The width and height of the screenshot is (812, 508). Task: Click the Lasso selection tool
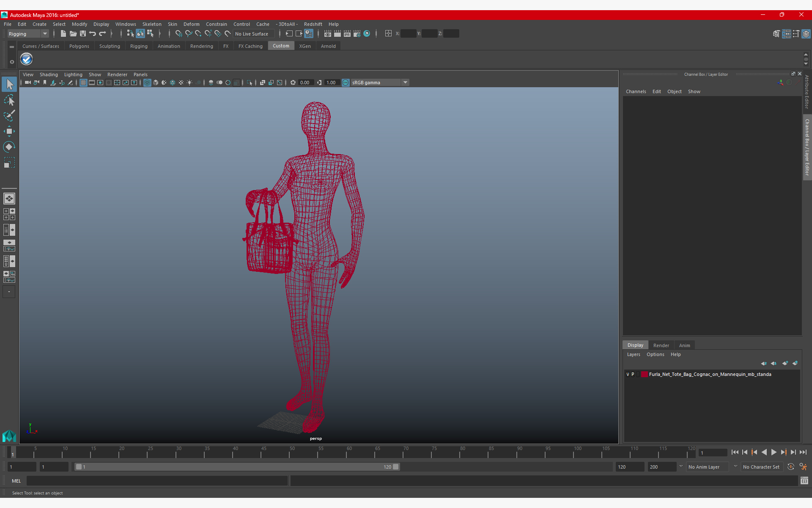click(x=9, y=100)
